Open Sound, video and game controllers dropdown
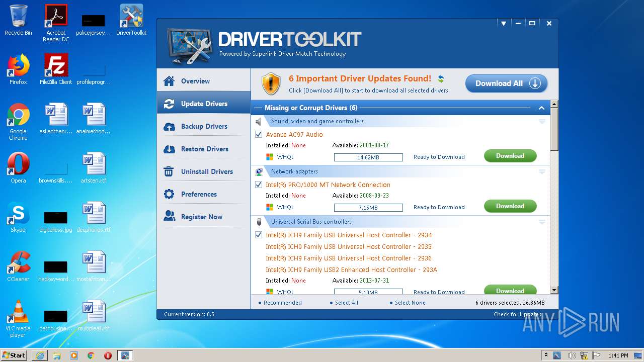 [x=542, y=121]
